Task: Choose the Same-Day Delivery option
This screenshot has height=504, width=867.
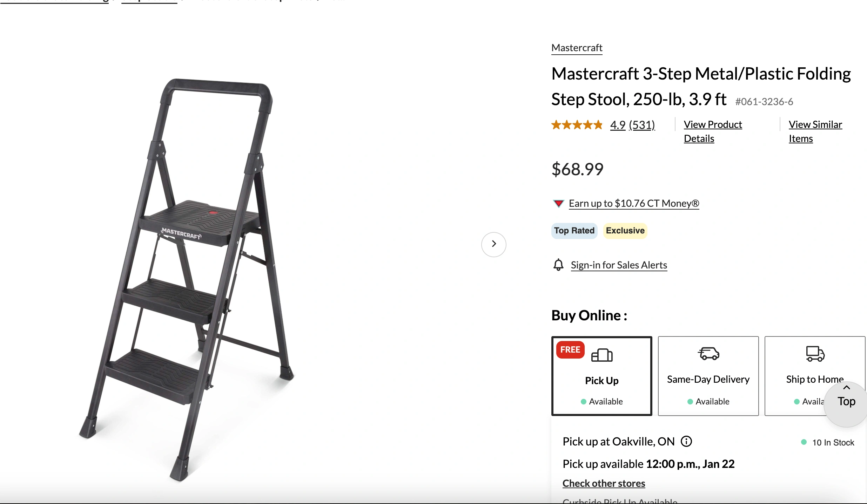Action: click(708, 380)
